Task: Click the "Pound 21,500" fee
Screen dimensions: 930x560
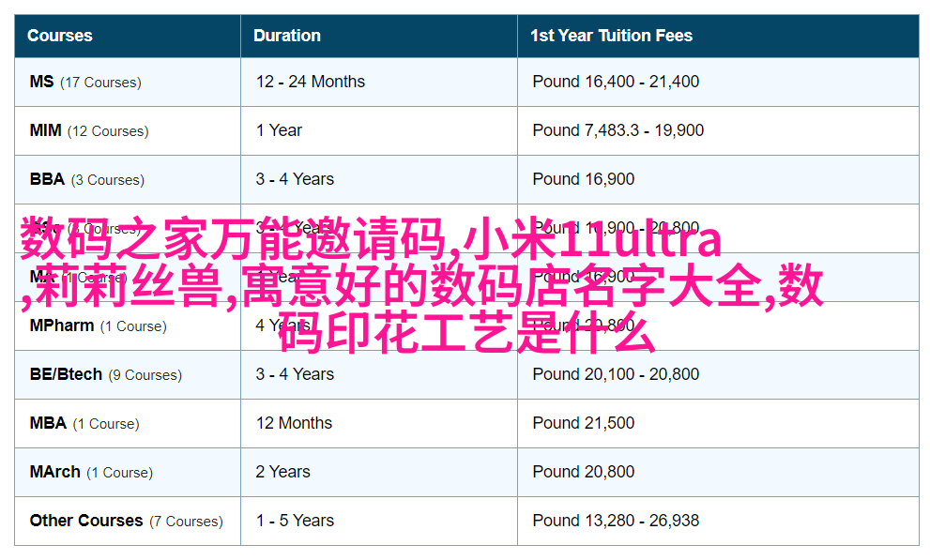Action: [584, 423]
